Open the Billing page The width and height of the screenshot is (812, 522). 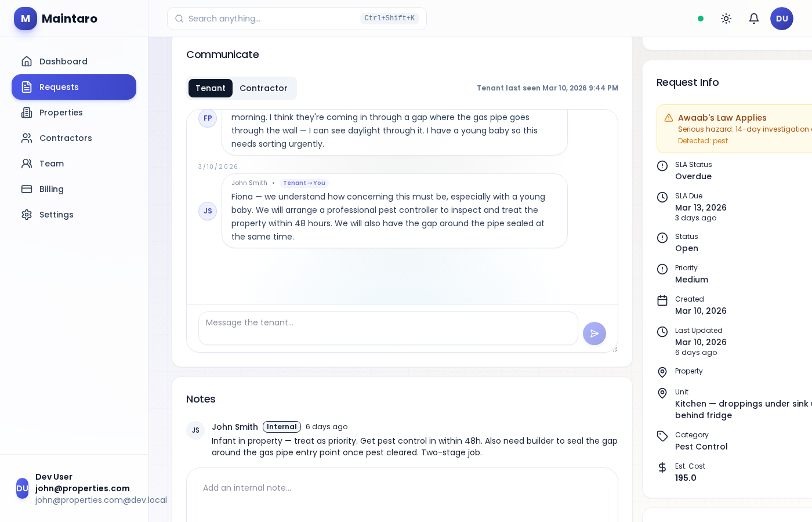click(x=52, y=189)
